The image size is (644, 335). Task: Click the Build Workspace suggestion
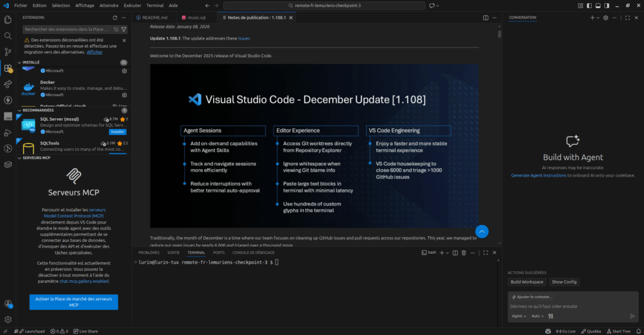click(526, 282)
